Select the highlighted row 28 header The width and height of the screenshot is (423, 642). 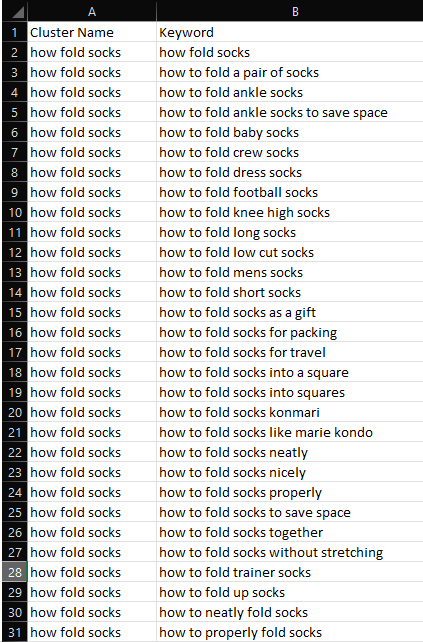[14, 572]
